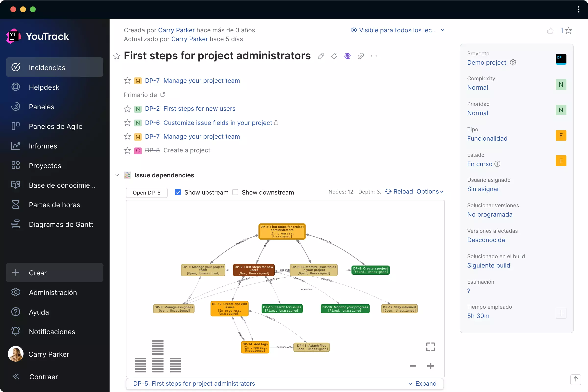Screen dimensions: 588x392
Task: Click the Open DP-5 button
Action: (x=147, y=193)
